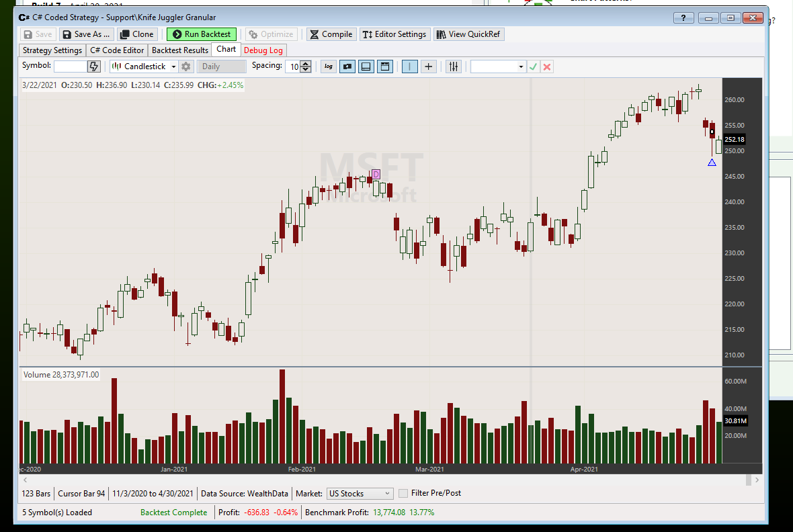Open chart settings gear icon
The height and width of the screenshot is (532, 793).
click(x=186, y=66)
